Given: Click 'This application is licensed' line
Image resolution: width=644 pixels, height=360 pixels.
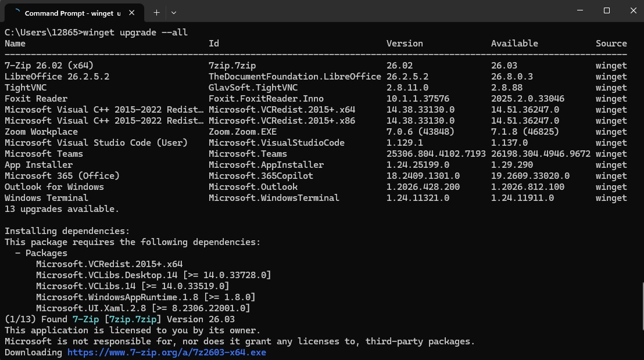Looking at the screenshot, I should click(x=133, y=330).
